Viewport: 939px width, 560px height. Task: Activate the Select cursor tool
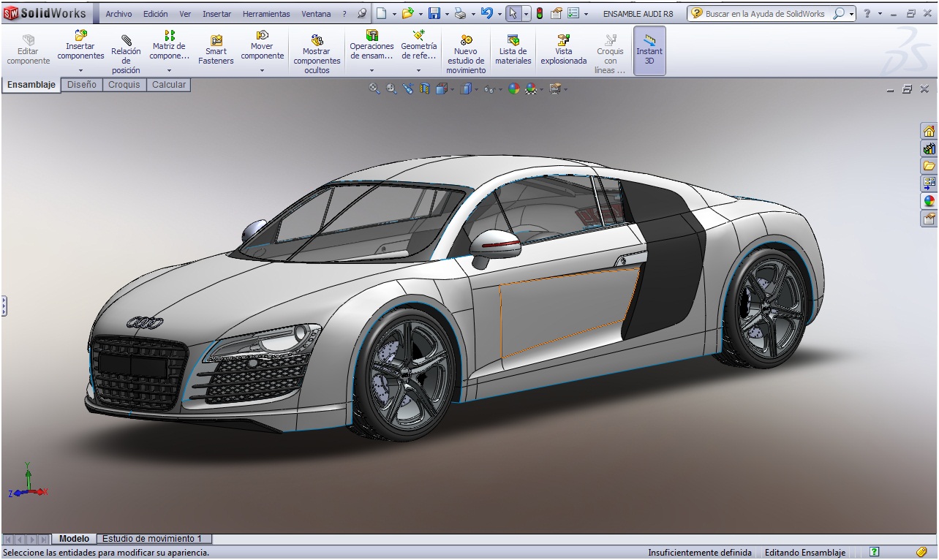(513, 13)
